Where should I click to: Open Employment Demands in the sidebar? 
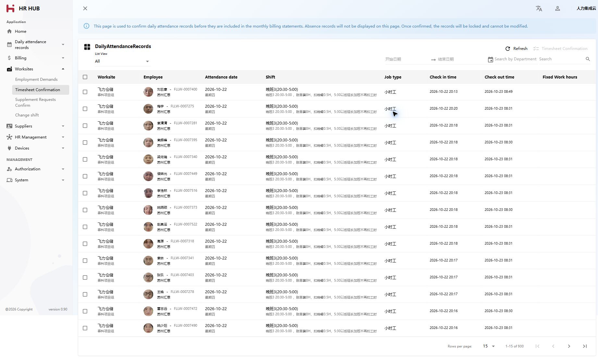pyautogui.click(x=36, y=79)
